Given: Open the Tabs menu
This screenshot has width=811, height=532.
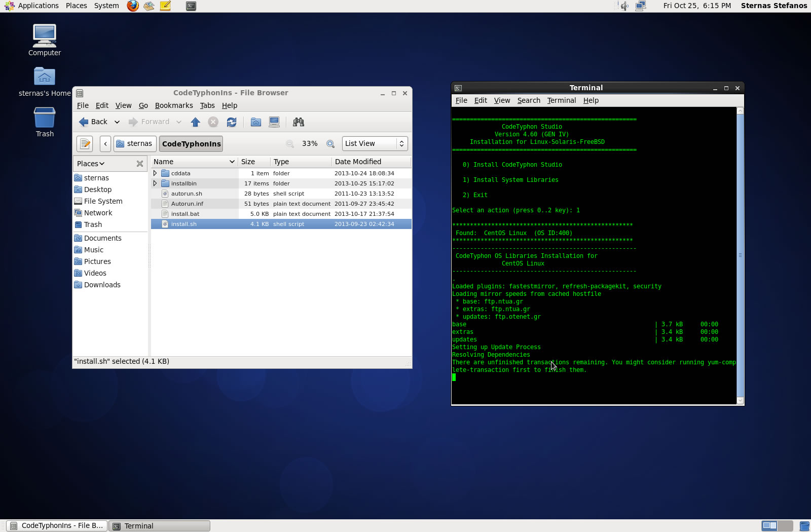Looking at the screenshot, I should tap(207, 105).
